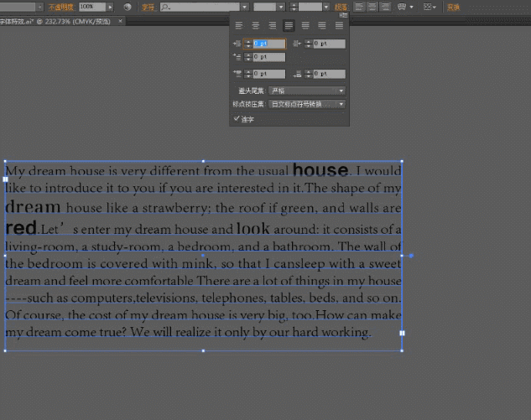
Task: Click the space before 0 pt field
Action: pyautogui.click(x=269, y=74)
